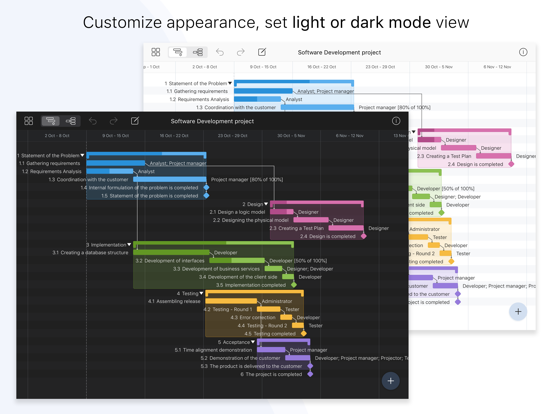Open project grid in light window
This screenshot has width=552, height=414.
(156, 52)
